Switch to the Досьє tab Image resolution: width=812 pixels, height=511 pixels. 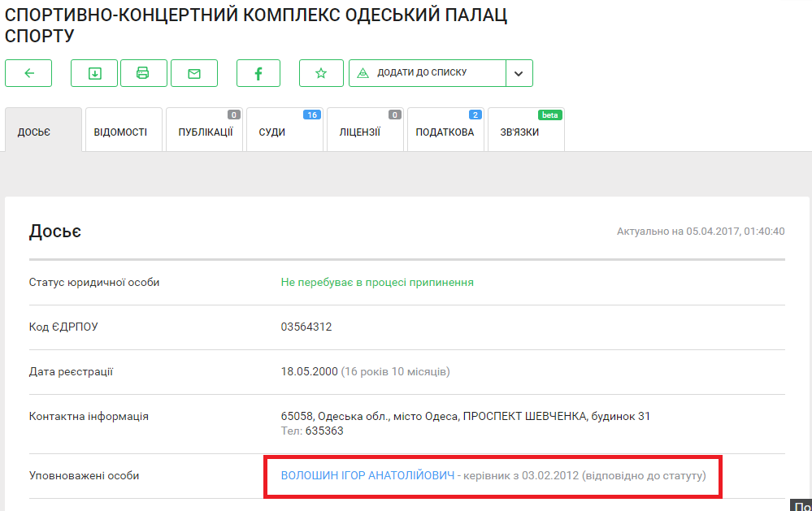tap(43, 132)
